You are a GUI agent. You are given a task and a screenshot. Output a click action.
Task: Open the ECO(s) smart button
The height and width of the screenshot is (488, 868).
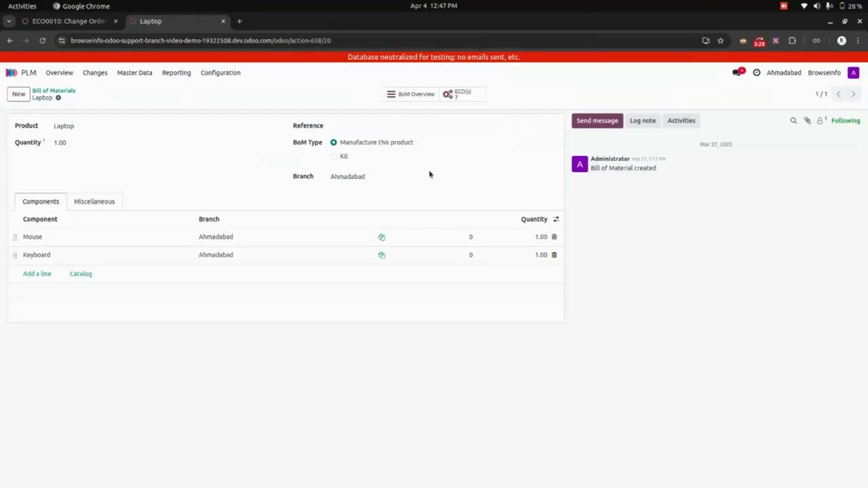tap(462, 94)
